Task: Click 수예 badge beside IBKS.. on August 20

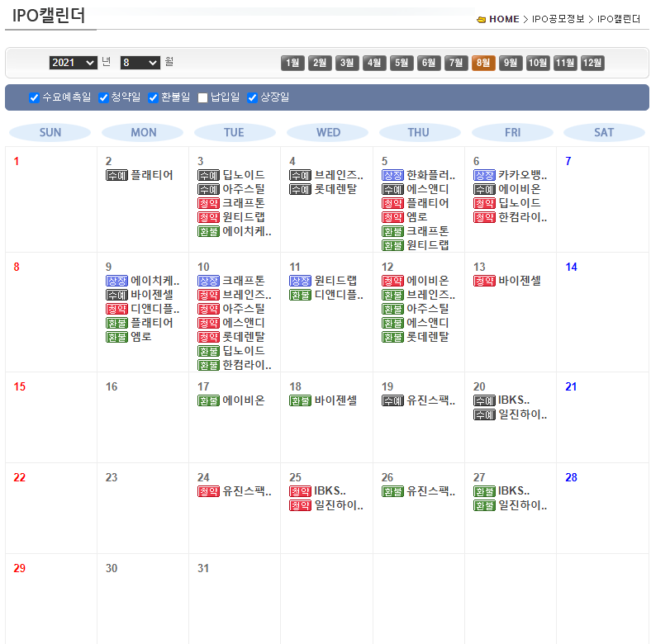Action: point(484,400)
